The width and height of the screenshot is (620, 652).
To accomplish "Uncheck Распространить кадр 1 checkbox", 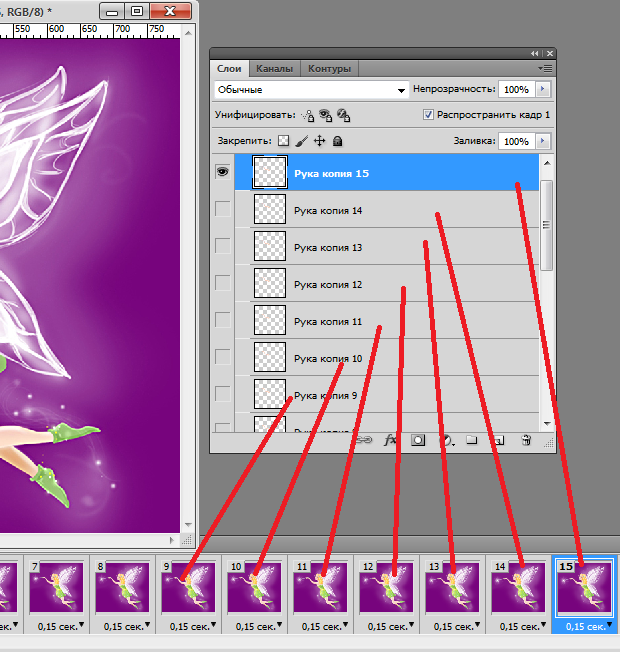I will click(x=428, y=115).
